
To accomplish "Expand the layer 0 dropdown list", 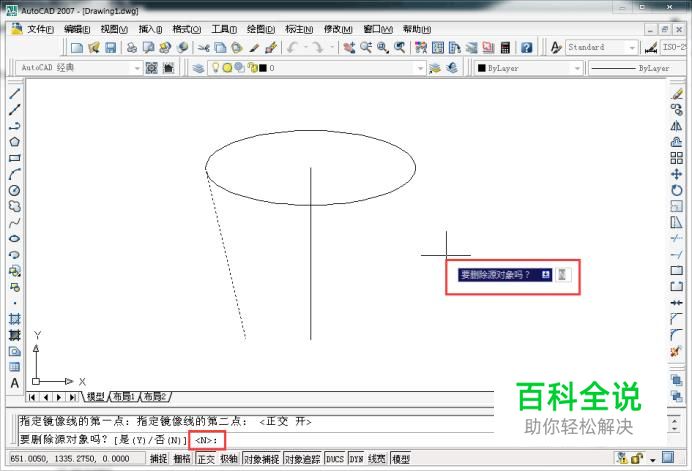I will (420, 68).
